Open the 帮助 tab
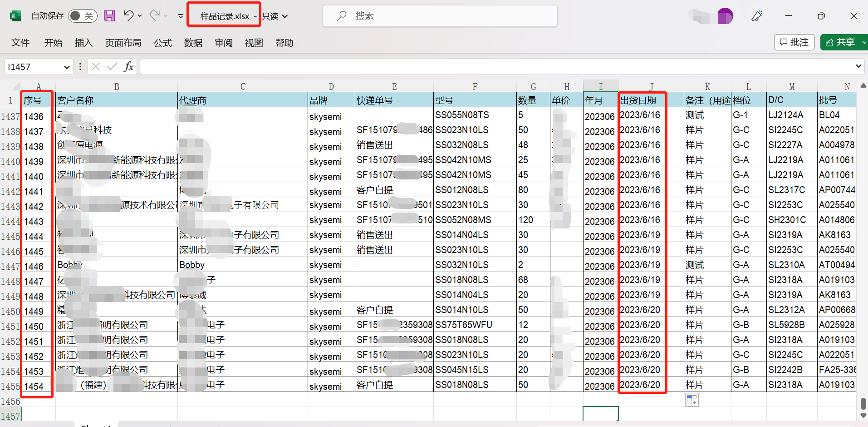868x427 pixels. (x=284, y=43)
